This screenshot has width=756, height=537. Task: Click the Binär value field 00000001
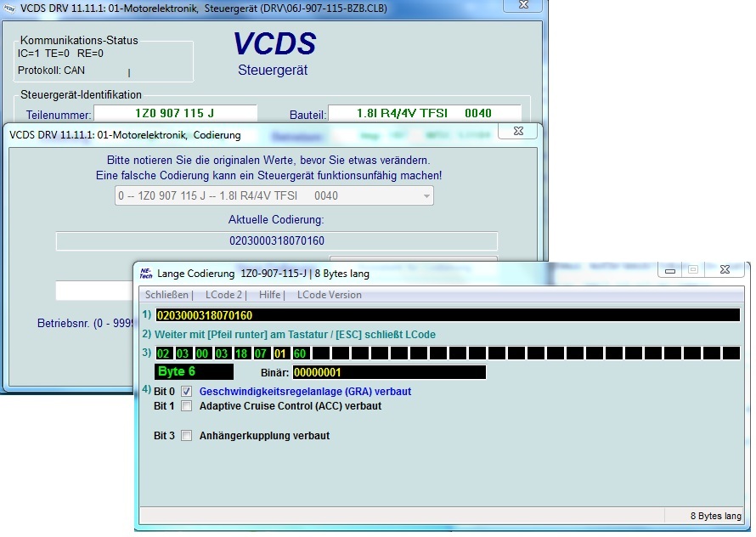pyautogui.click(x=390, y=372)
